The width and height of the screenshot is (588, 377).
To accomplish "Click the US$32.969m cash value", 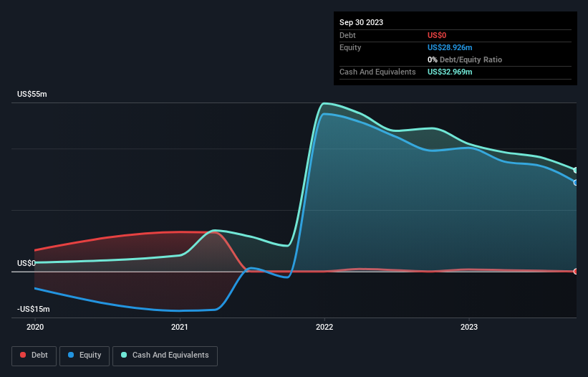I will coord(450,72).
